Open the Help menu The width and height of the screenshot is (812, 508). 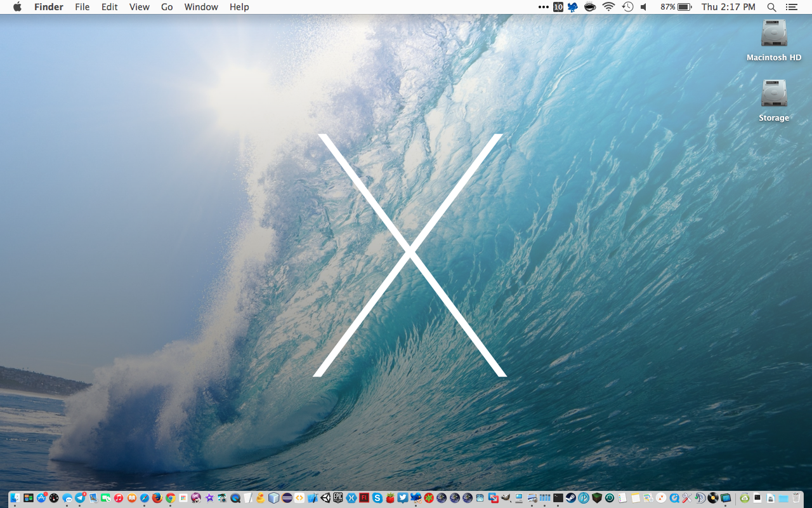pos(239,7)
